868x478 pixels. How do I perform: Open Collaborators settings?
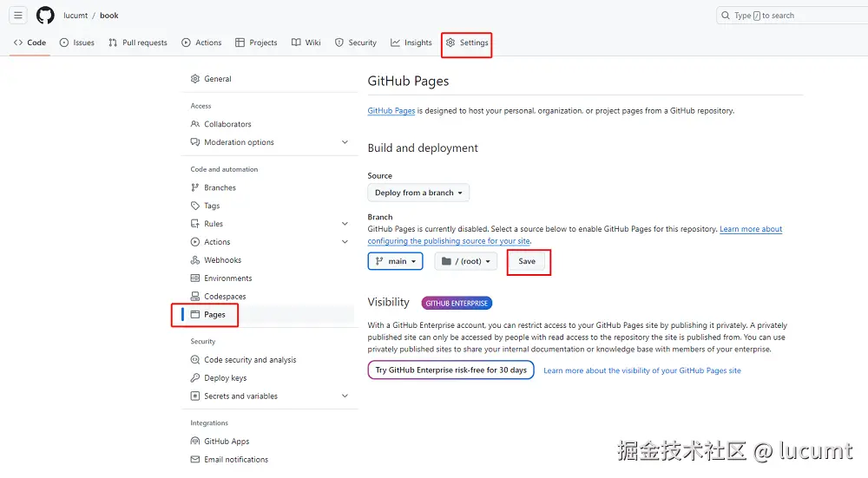click(227, 124)
